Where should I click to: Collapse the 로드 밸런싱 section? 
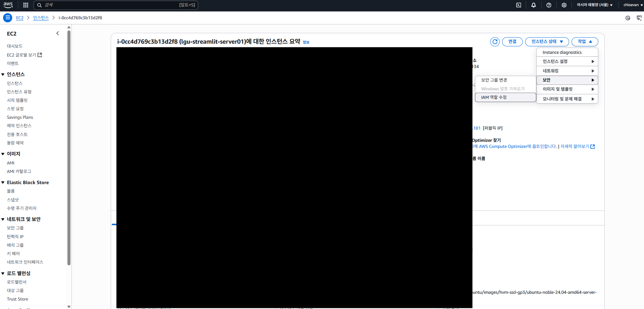3,273
